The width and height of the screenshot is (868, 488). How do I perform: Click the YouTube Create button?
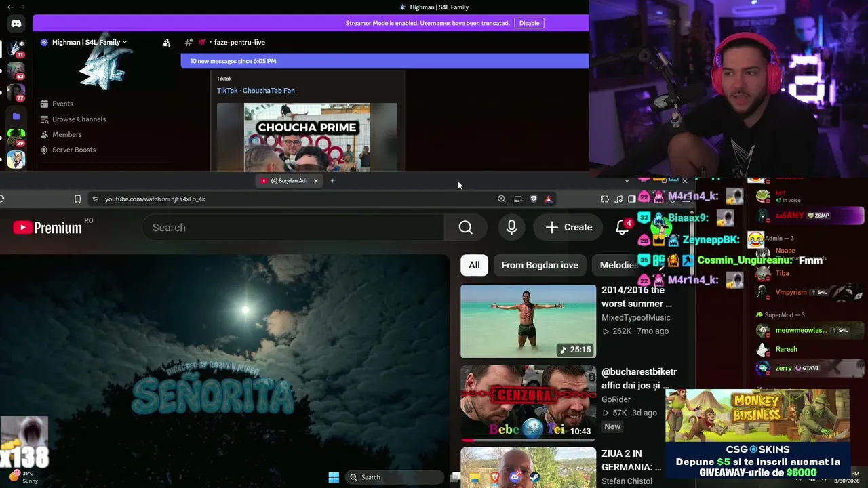[569, 228]
